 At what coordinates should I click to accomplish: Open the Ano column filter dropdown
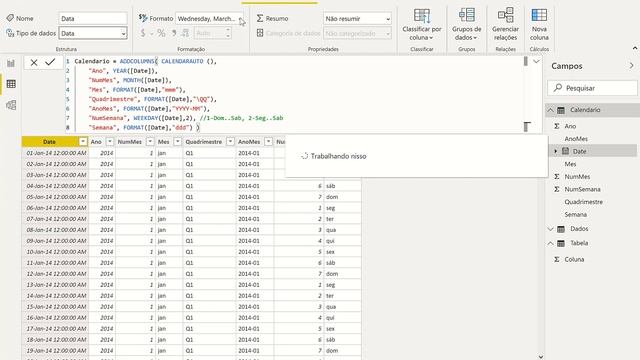[110, 142]
